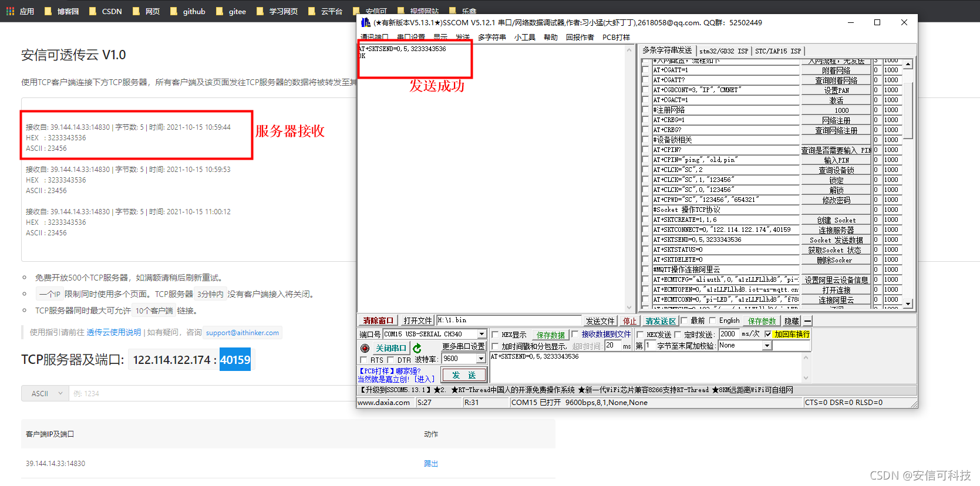Toggle the 加回车换行 checkbox
980x486 pixels.
pos(768,334)
